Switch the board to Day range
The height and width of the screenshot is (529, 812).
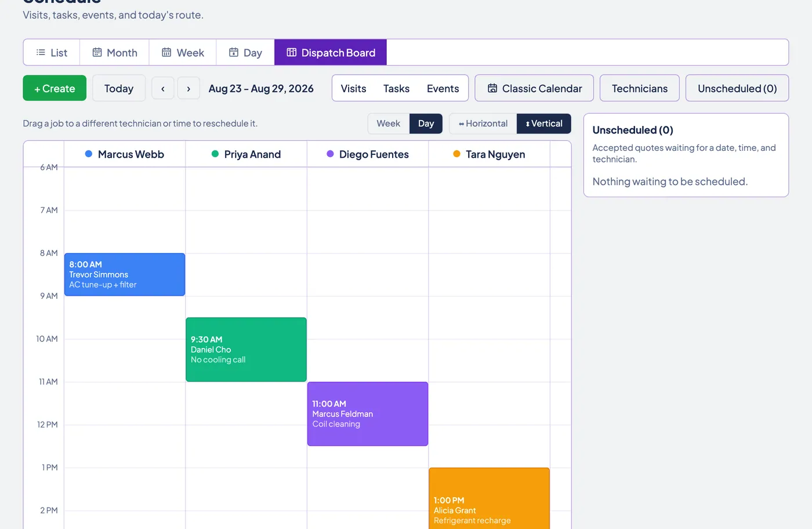426,124
